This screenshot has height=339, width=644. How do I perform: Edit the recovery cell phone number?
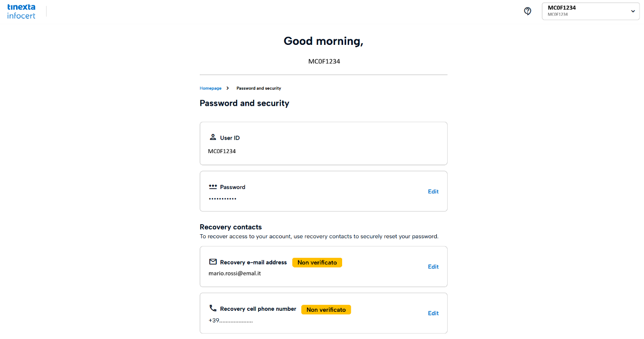click(x=433, y=313)
